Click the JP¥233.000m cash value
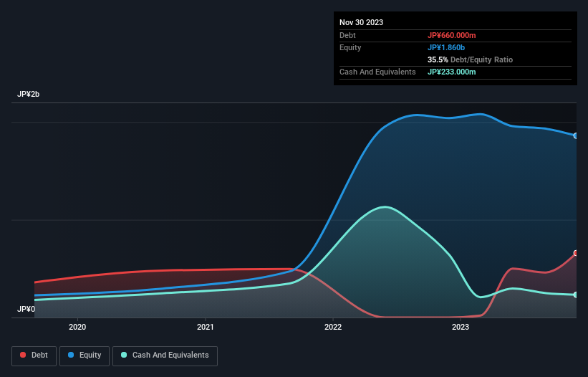This screenshot has height=377, width=588. coord(451,72)
